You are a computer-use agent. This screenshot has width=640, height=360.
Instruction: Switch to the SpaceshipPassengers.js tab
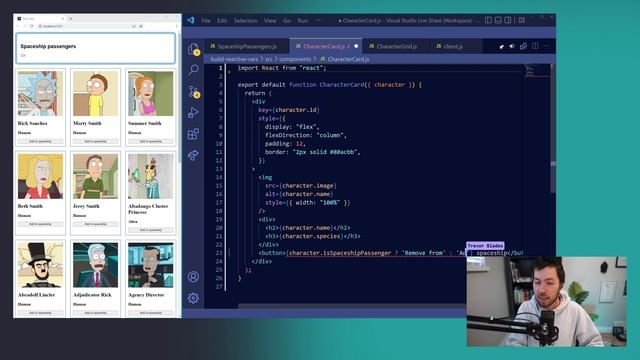pos(247,47)
